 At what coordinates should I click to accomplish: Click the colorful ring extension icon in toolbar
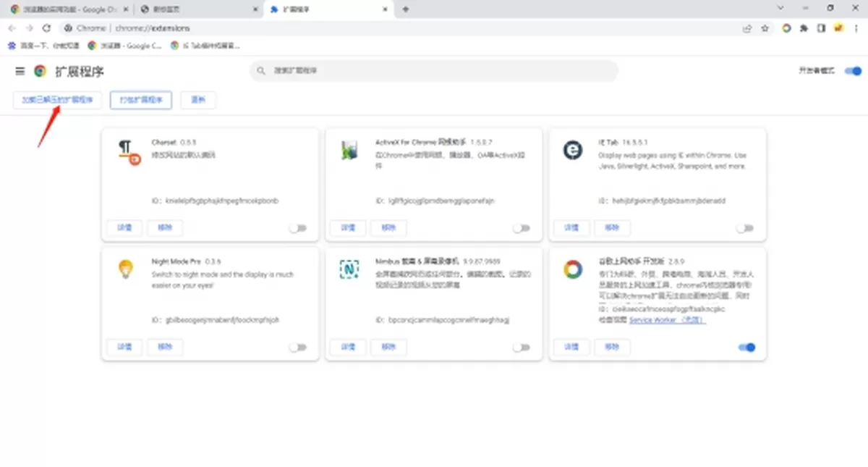click(x=786, y=28)
